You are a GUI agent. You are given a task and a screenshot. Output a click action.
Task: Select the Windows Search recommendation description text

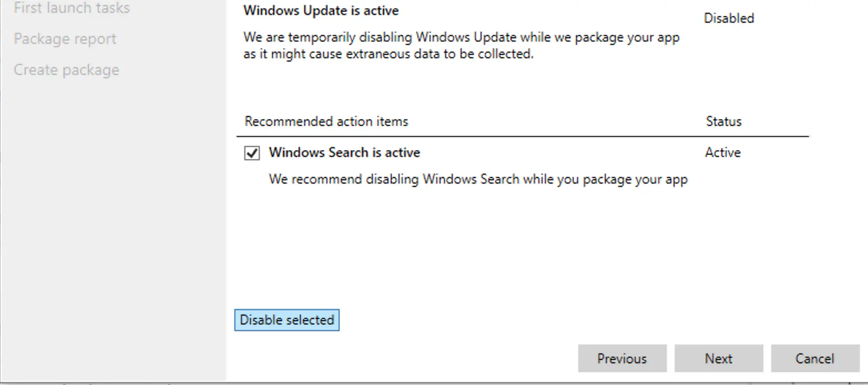point(478,179)
